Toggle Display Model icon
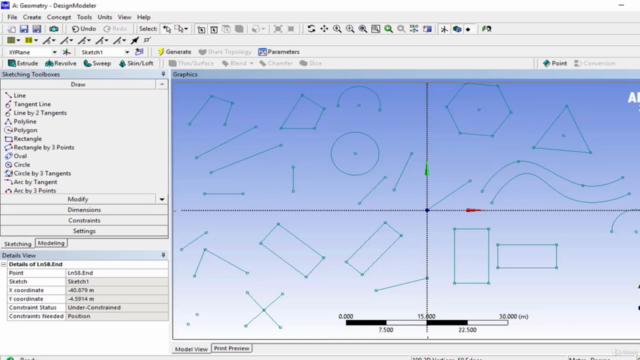Image resolution: width=640 pixels, height=360 pixels. [457, 29]
